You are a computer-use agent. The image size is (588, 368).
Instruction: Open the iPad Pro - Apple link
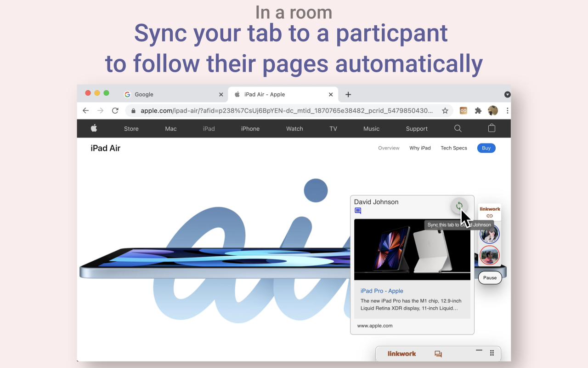click(382, 291)
